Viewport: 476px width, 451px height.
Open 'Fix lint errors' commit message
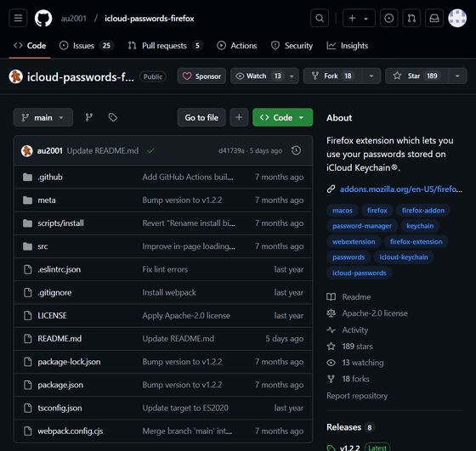165,269
